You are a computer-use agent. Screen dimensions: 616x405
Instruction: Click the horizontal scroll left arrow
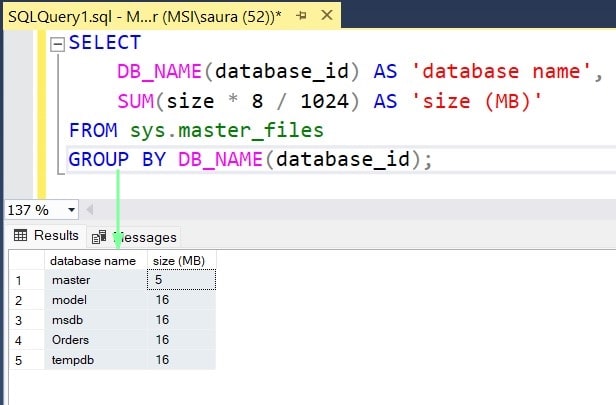(x=90, y=209)
